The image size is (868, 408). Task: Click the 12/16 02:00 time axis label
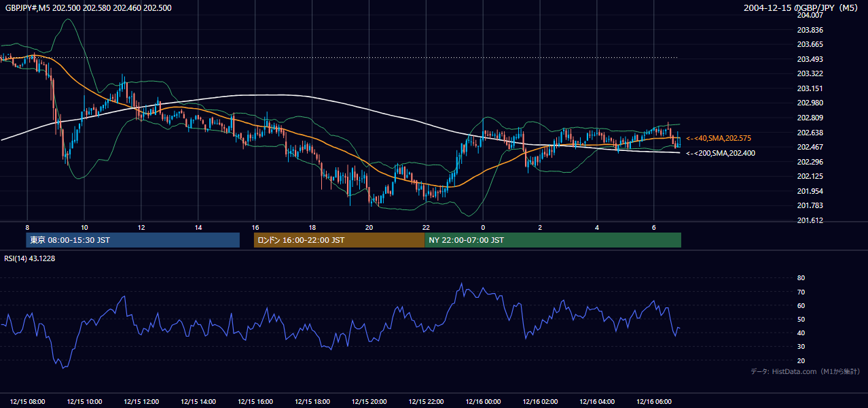[x=541, y=401]
